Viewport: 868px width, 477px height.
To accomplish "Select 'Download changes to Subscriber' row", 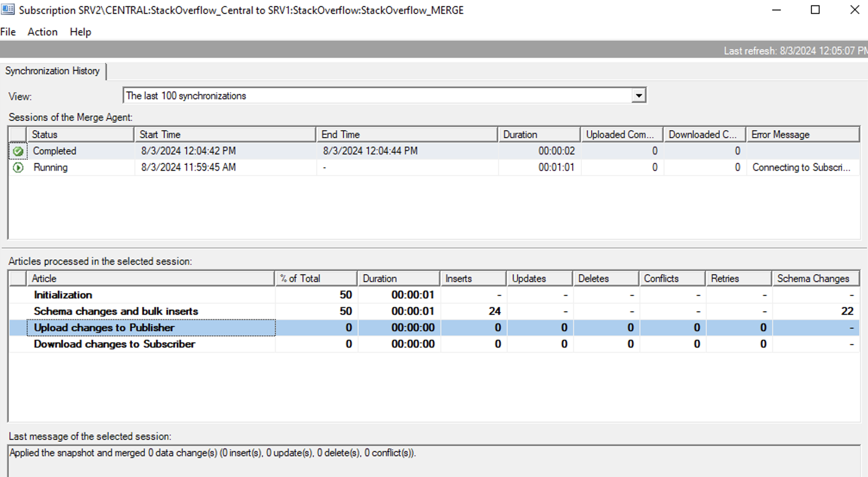I will [x=434, y=344].
